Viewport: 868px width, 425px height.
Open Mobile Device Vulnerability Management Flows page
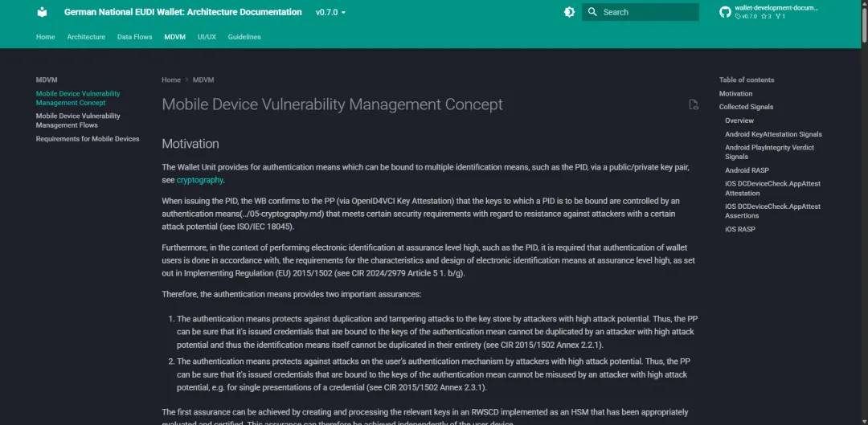[x=78, y=121]
